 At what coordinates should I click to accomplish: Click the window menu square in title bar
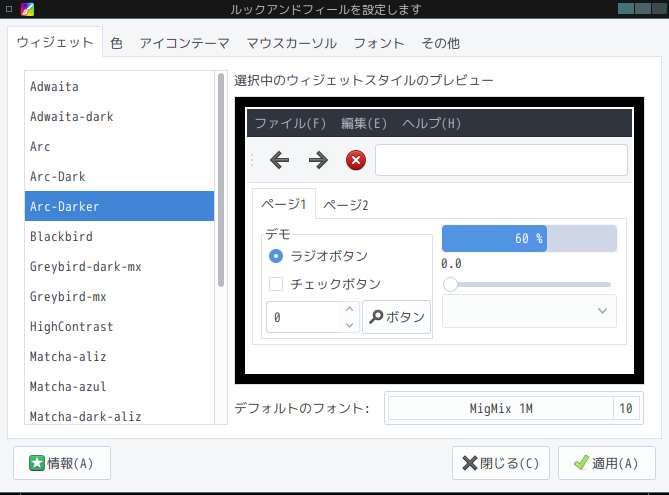point(9,9)
